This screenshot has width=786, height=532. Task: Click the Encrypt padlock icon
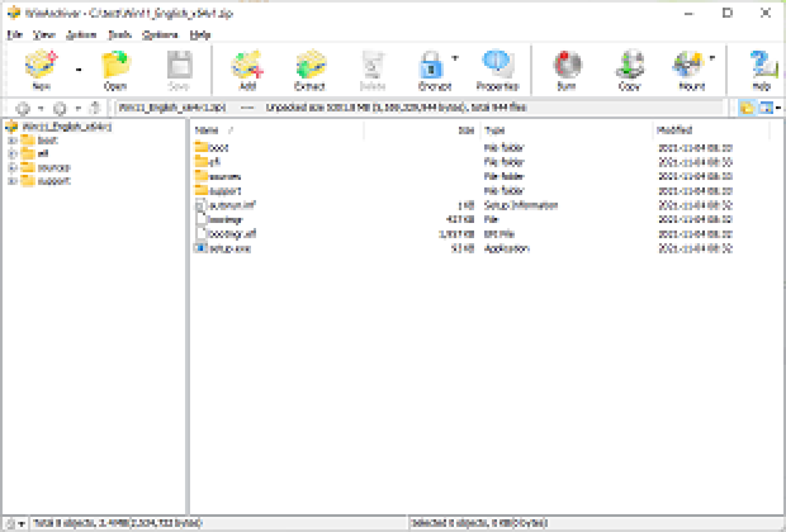coord(431,65)
